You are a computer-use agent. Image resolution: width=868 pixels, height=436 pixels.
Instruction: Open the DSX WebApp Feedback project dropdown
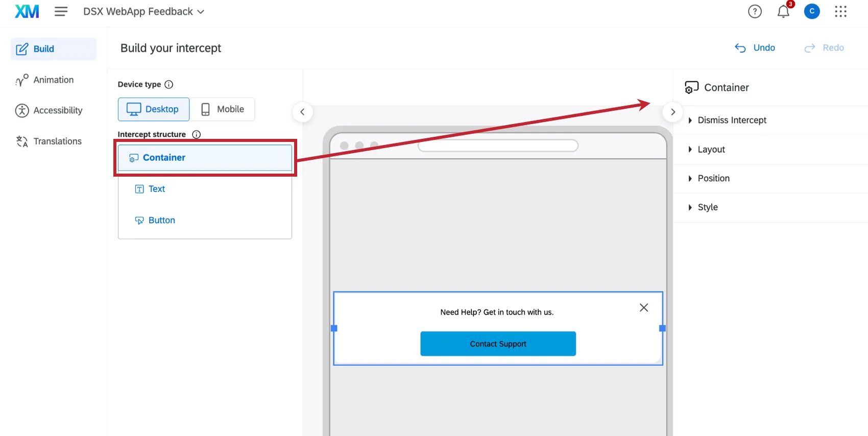pos(143,11)
